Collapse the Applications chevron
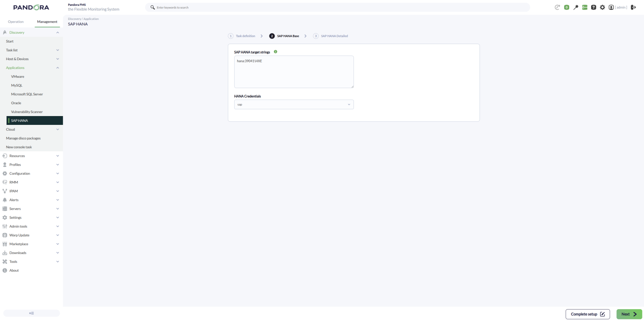 [x=58, y=68]
